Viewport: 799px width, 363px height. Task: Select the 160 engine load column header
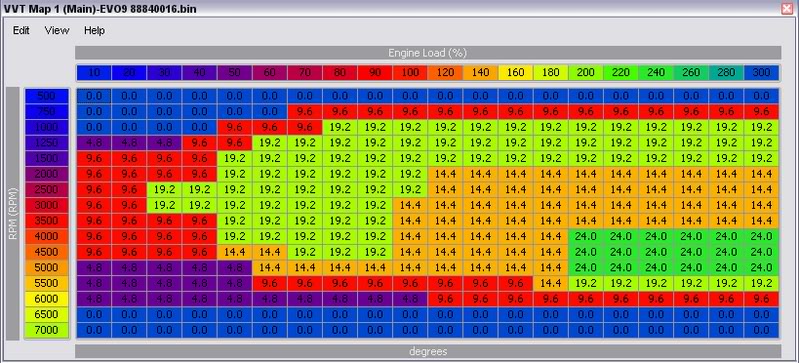pos(516,72)
